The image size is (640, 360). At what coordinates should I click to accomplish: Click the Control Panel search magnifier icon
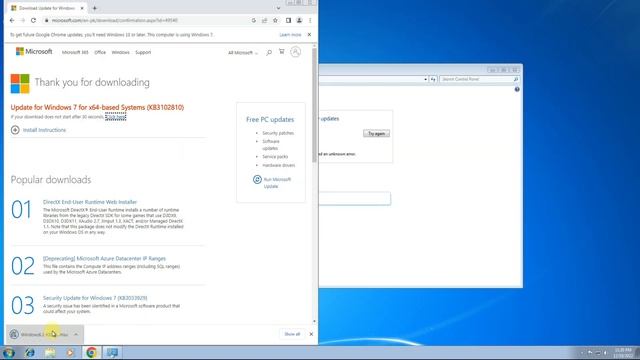516,79
